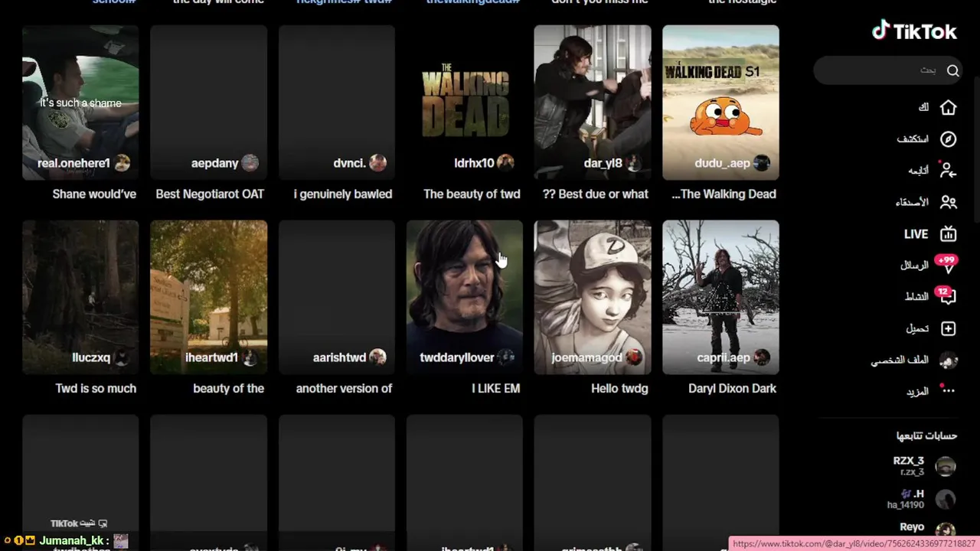Click RZX_3 account avatar
This screenshot has height=551, width=980.
946,466
